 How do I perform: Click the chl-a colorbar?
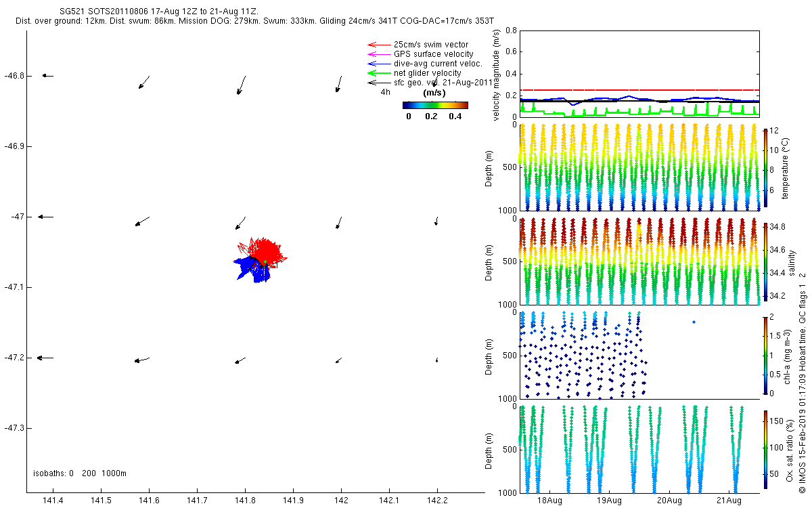[x=765, y=356]
